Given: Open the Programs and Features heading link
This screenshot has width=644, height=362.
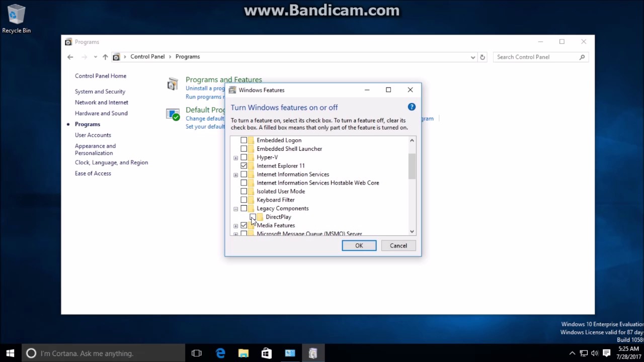Looking at the screenshot, I should [224, 79].
